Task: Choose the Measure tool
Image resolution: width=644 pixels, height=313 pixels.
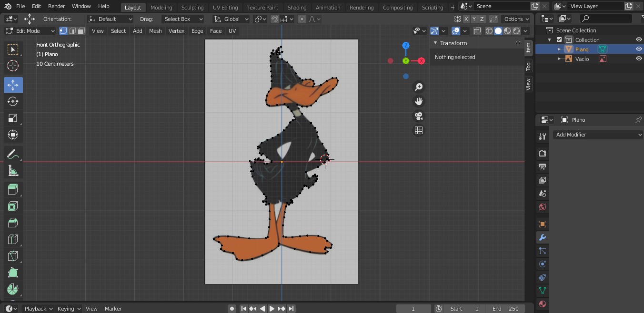Action: (x=13, y=171)
